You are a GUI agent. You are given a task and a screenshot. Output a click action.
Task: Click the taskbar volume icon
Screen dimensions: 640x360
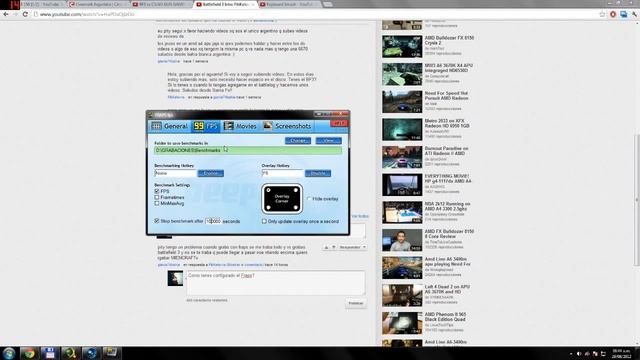(x=579, y=353)
